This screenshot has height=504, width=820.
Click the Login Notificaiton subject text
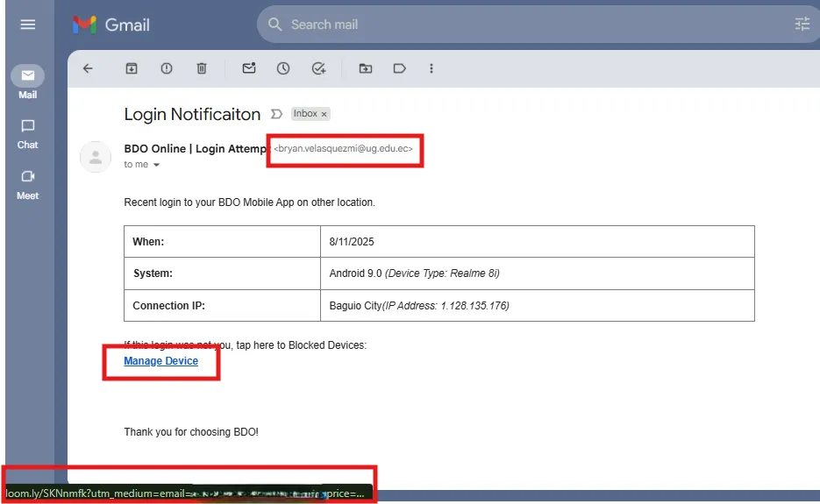(192, 114)
